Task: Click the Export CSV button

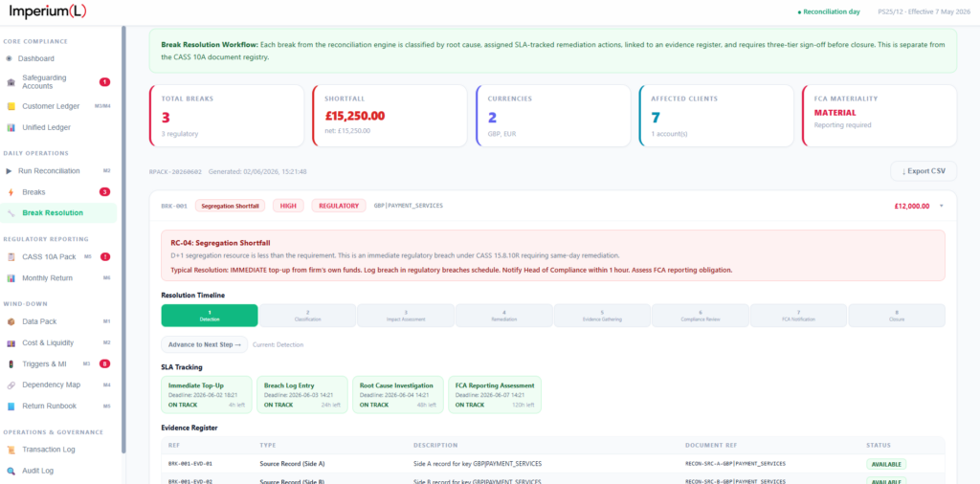Action: point(923,171)
